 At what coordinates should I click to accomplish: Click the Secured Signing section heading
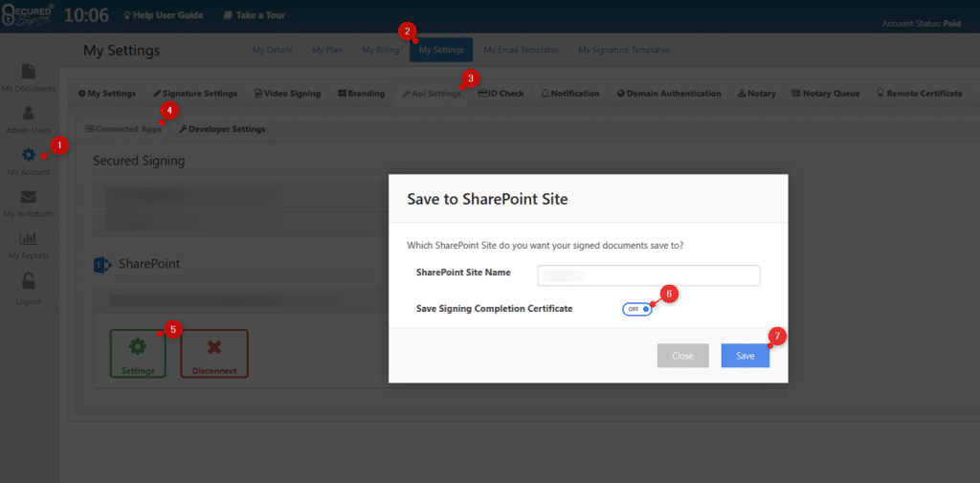coord(139,161)
